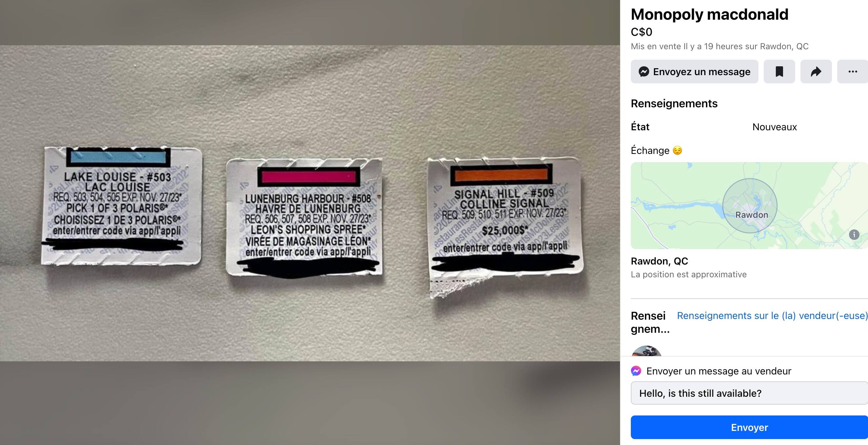Click the Messenger logo beside Envoyer un message

[x=636, y=371]
